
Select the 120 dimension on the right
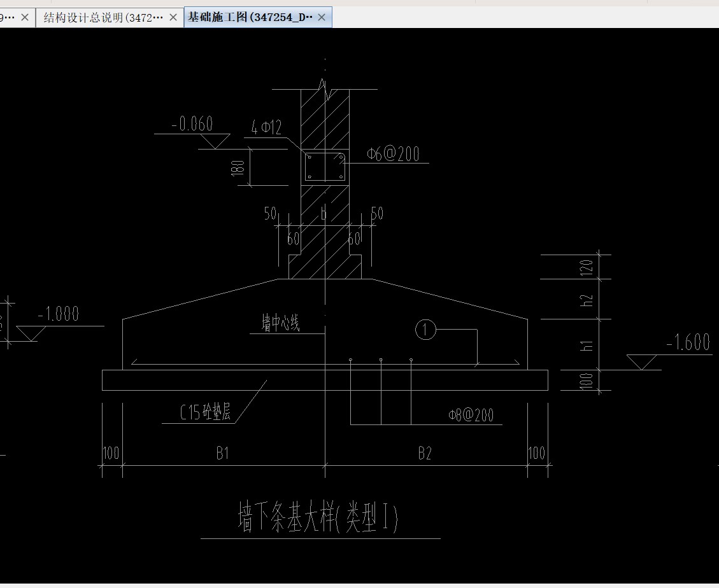click(587, 267)
